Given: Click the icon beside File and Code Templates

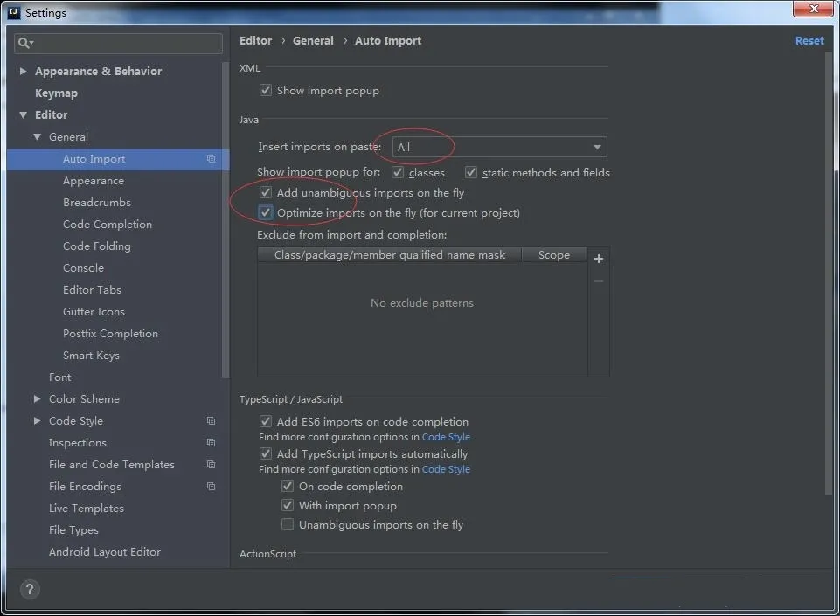Looking at the screenshot, I should coord(211,465).
